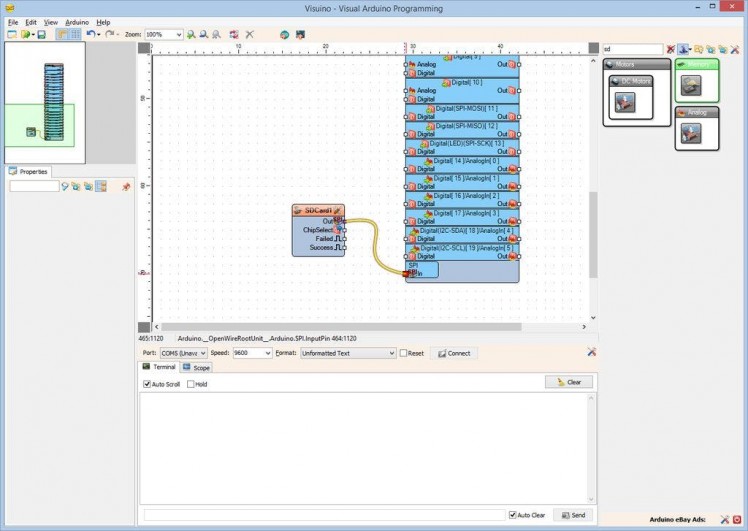Uncheck the Auto Scroll checkbox
This screenshot has height=531, width=748.
147,384
